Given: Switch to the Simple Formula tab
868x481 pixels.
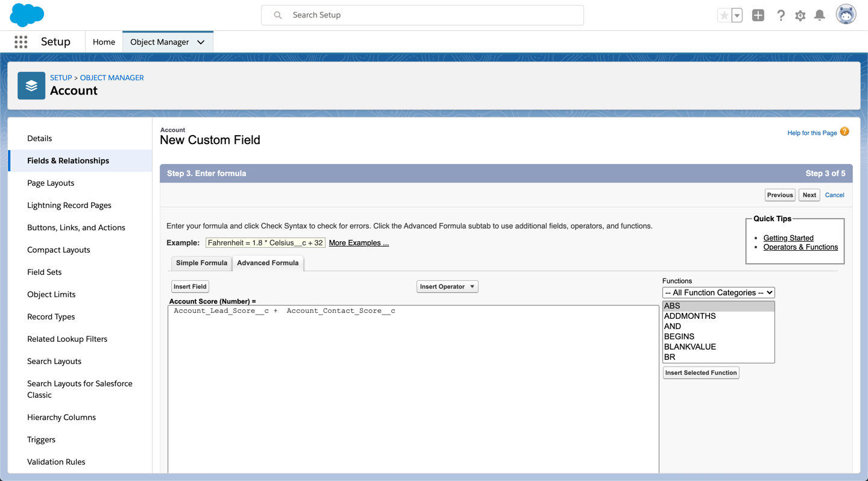Looking at the screenshot, I should [x=201, y=263].
